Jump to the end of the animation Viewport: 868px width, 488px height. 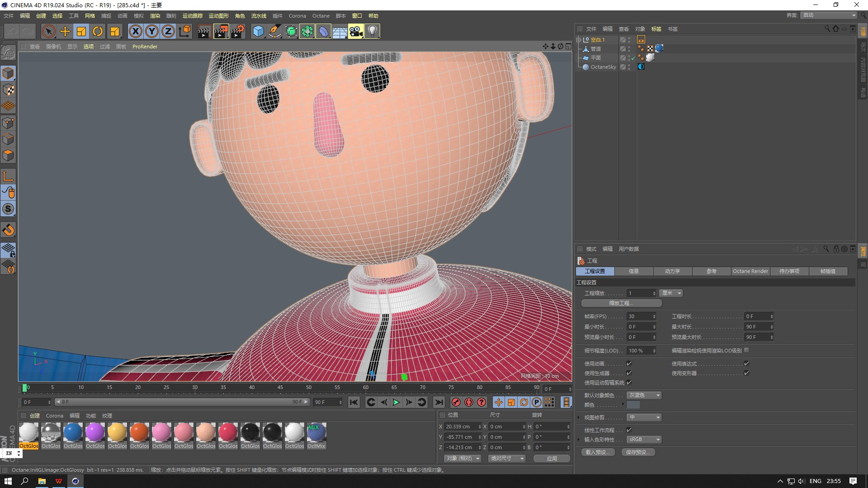coord(439,402)
